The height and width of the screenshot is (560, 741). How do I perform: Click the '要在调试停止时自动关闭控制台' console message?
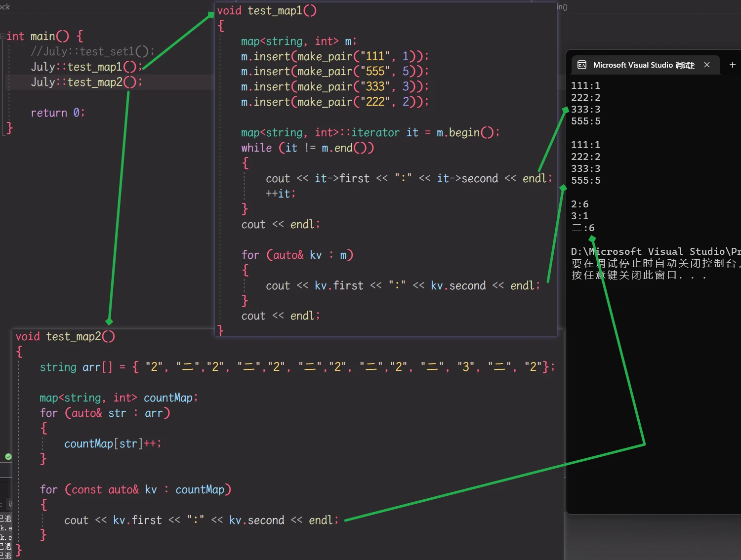[656, 263]
